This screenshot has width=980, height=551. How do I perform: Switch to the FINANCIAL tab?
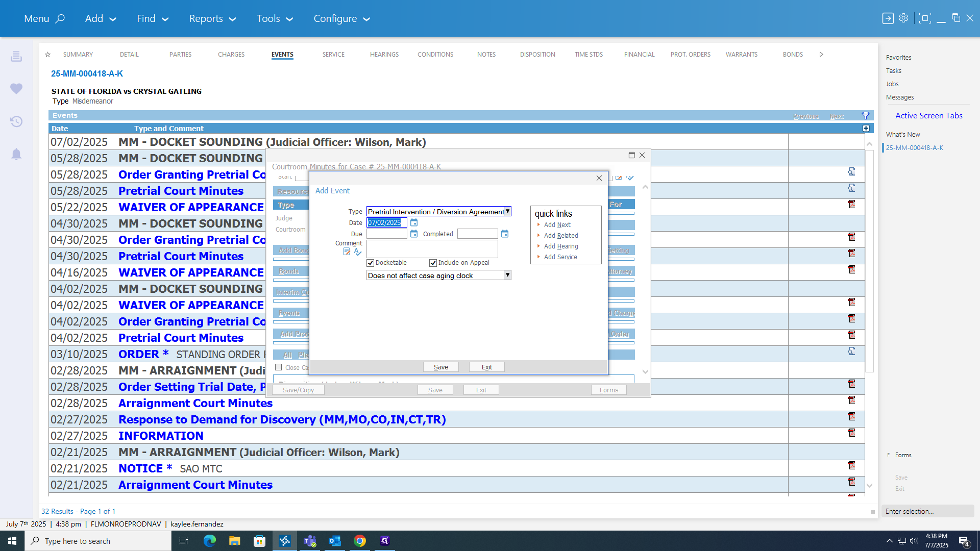639,55
